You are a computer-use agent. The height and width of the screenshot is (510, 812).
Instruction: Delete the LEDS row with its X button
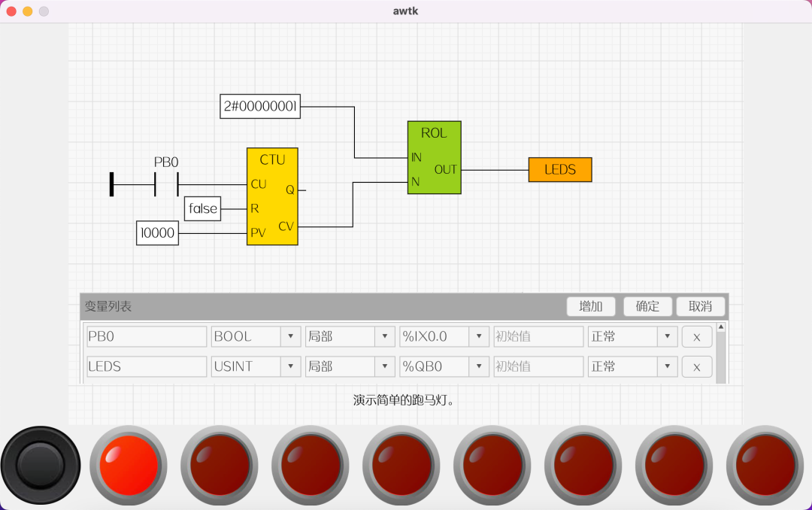tap(696, 366)
